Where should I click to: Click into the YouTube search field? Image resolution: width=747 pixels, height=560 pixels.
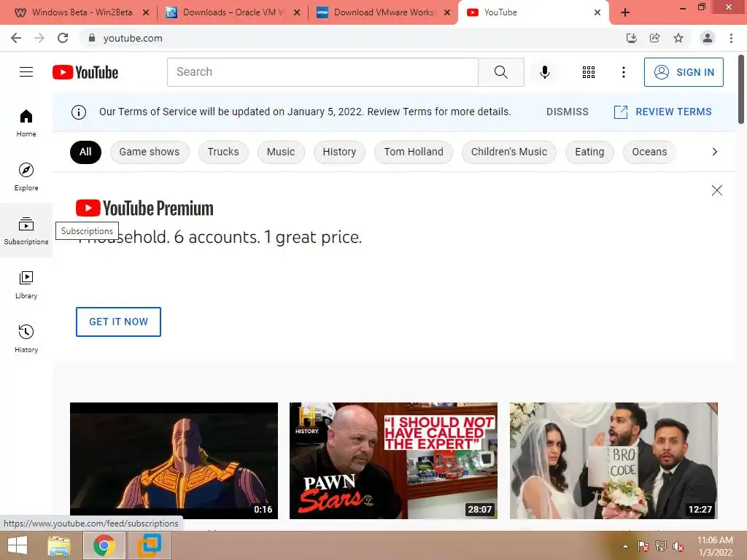(x=322, y=72)
